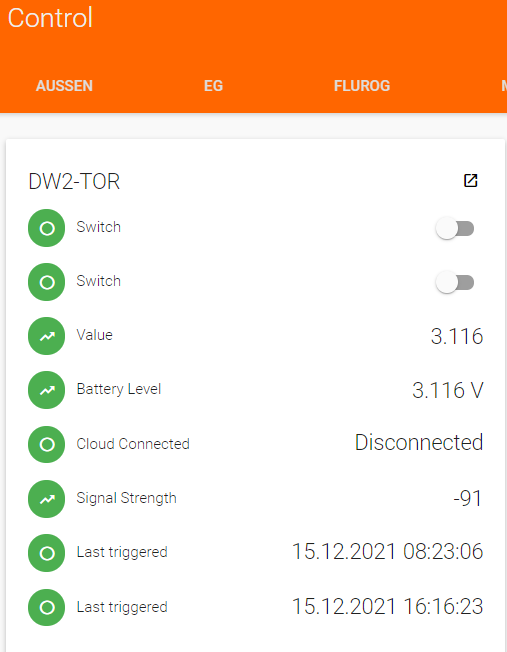The height and width of the screenshot is (652, 507).
Task: Click the Disconnected cloud status text
Action: click(419, 442)
